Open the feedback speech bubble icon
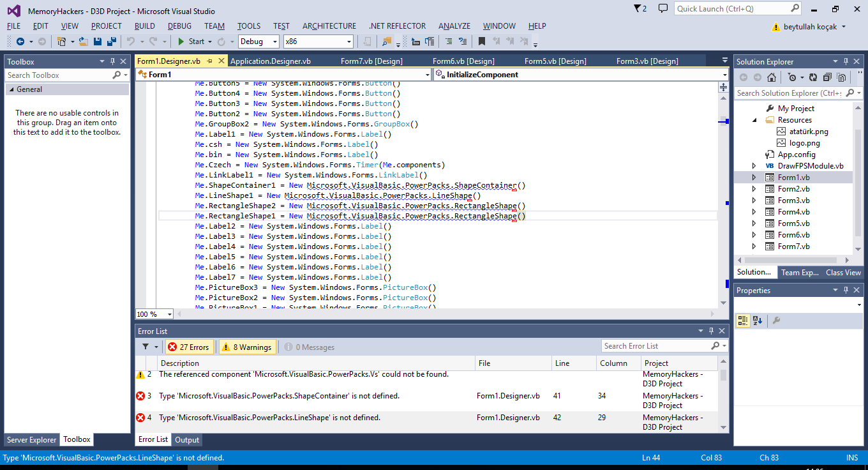Viewport: 868px width, 470px height. click(x=663, y=9)
